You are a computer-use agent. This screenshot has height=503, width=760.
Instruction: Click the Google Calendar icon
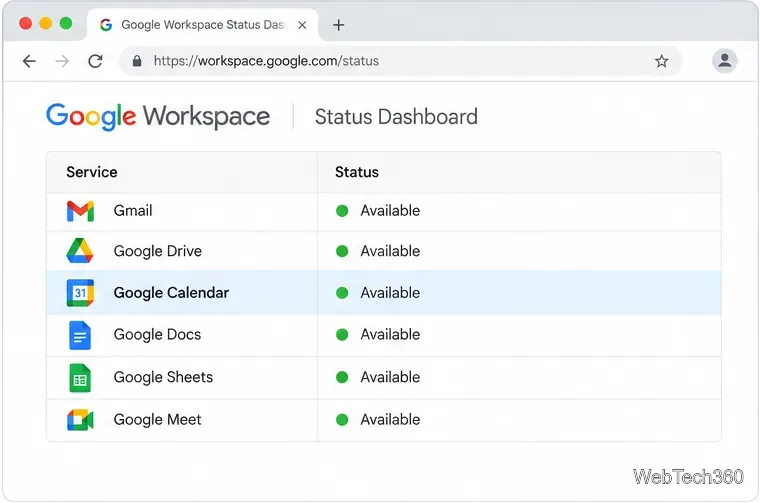click(80, 293)
